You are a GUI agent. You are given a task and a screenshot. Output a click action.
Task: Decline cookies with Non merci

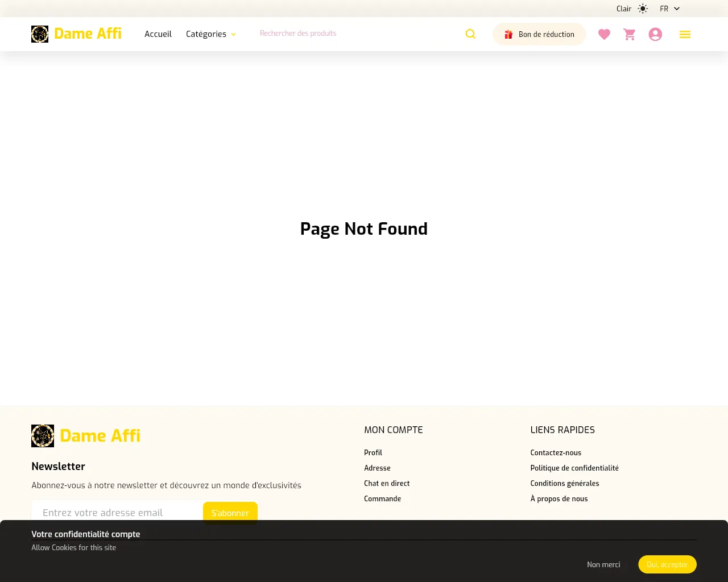pos(603,564)
